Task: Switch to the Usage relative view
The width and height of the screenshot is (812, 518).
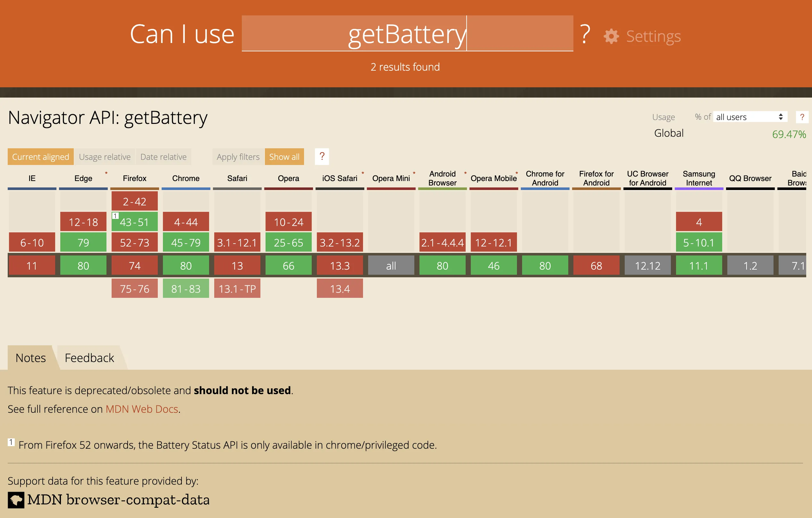Action: pos(105,157)
